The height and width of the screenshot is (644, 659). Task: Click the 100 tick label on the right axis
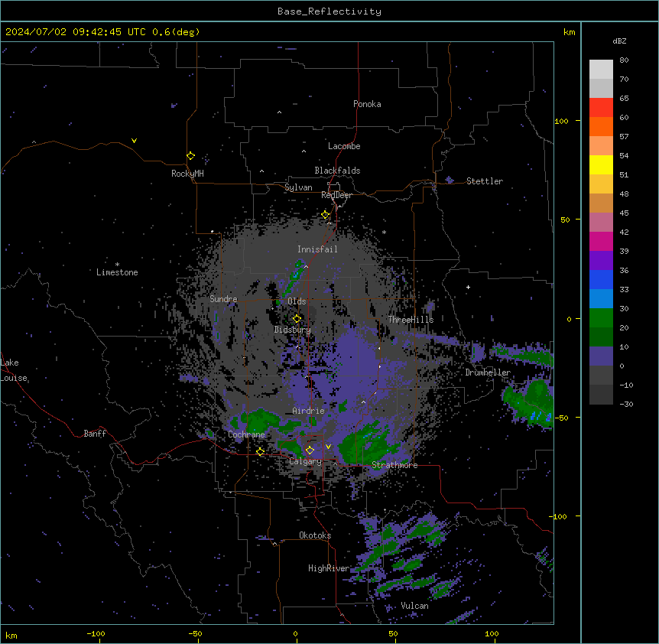click(x=561, y=121)
